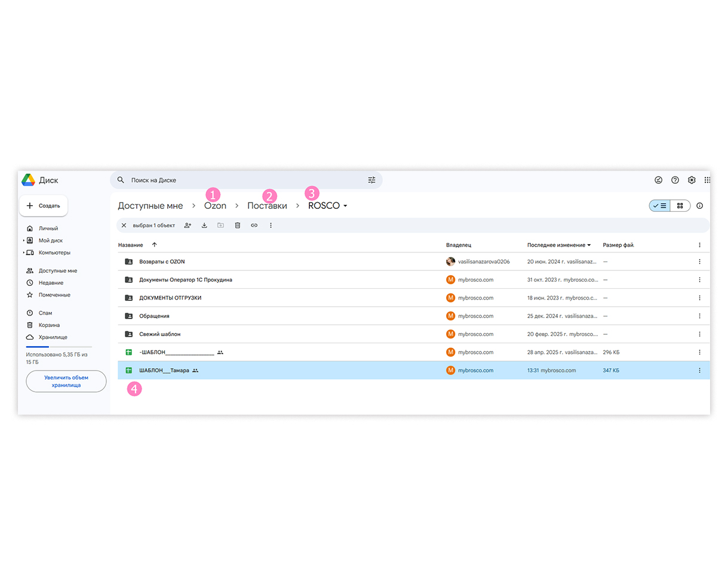Go to Ozon breadcrumb
The image size is (728, 564).
[x=216, y=205]
